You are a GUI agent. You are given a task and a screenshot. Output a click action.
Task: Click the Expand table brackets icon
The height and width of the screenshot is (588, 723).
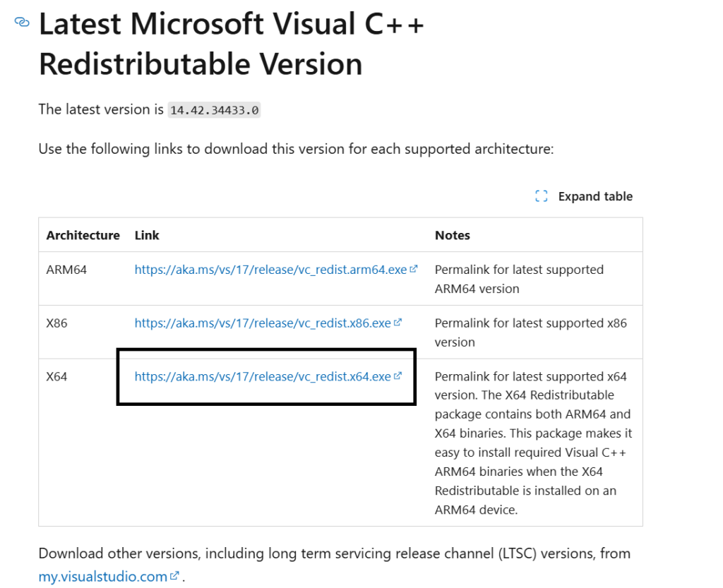coord(542,196)
